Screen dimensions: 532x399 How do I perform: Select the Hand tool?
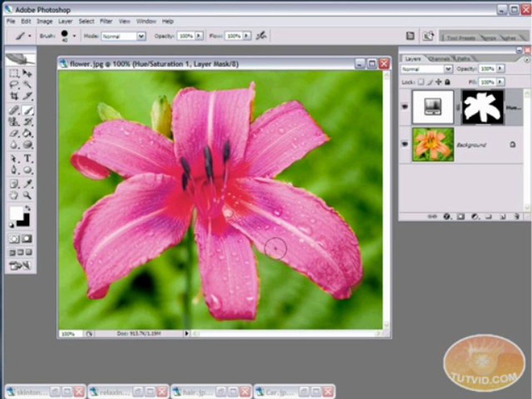coord(14,195)
